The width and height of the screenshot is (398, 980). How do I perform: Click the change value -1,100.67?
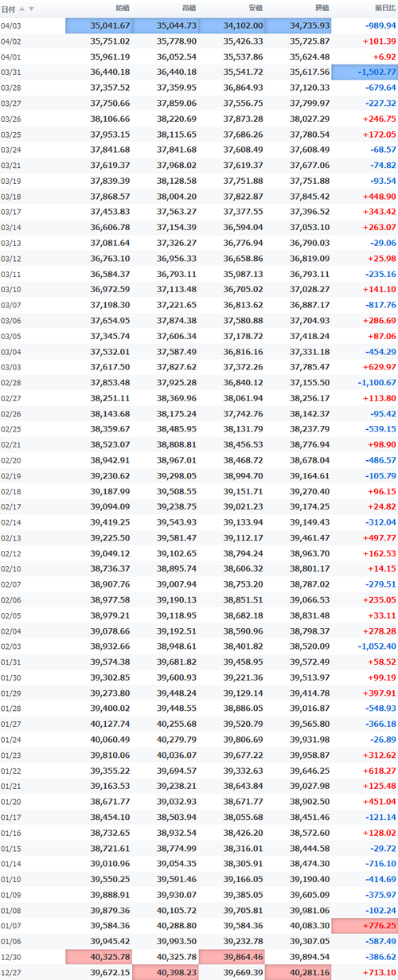pos(376,383)
